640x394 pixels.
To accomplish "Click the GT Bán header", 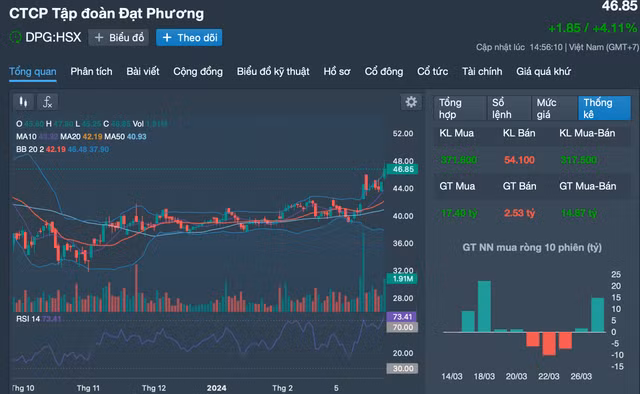I will click(519, 186).
